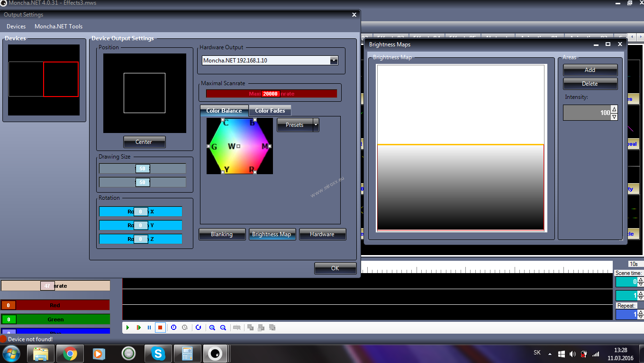644x363 pixels.
Task: Click the Center button under Position
Action: 144,142
